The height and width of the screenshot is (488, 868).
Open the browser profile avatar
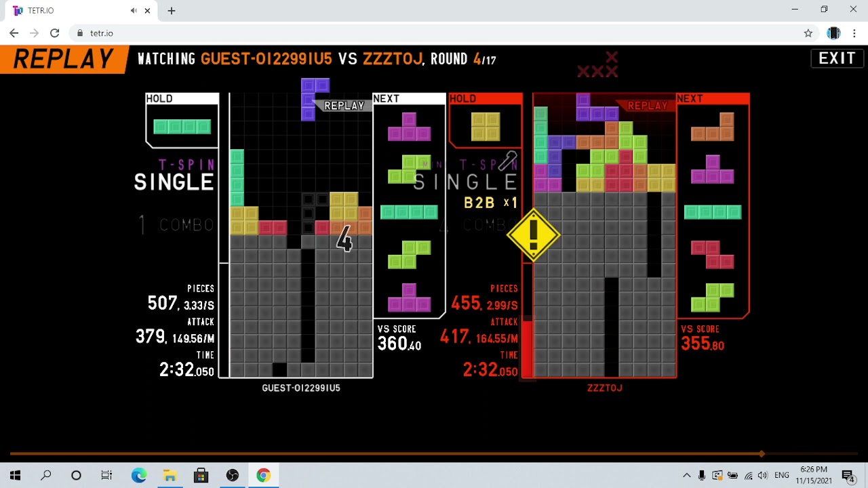pyautogui.click(x=833, y=33)
